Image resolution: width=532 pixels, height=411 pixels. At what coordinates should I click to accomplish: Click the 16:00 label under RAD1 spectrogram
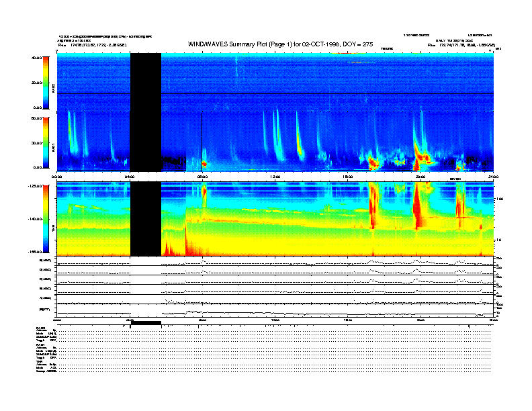click(348, 177)
